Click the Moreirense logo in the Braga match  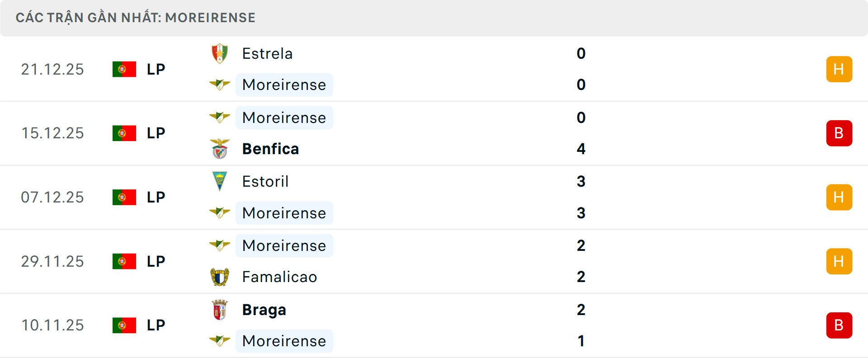pos(220,341)
